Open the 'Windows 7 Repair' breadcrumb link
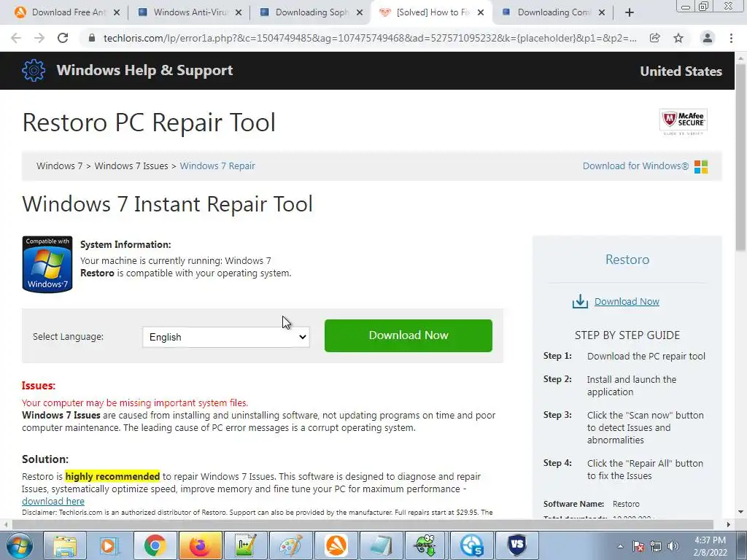747x560 pixels. (x=217, y=166)
